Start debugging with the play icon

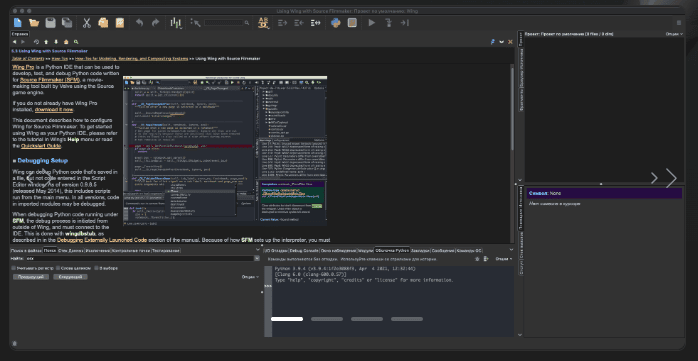pos(372,23)
